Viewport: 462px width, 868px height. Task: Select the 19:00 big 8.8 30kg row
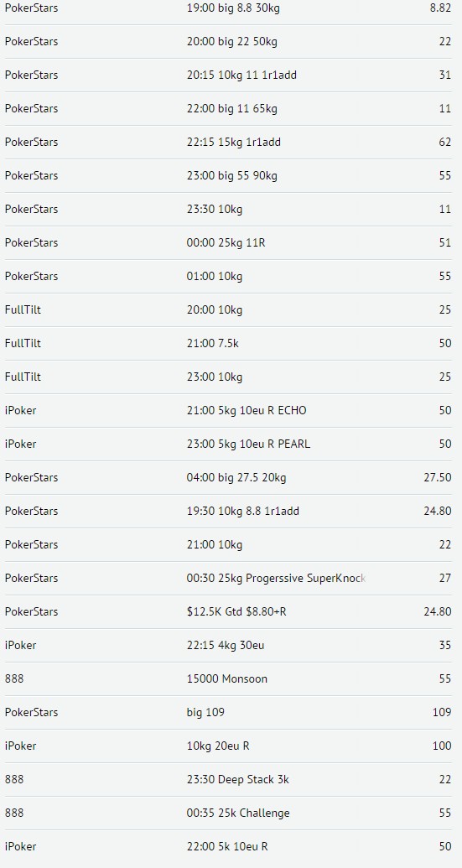[228, 8]
